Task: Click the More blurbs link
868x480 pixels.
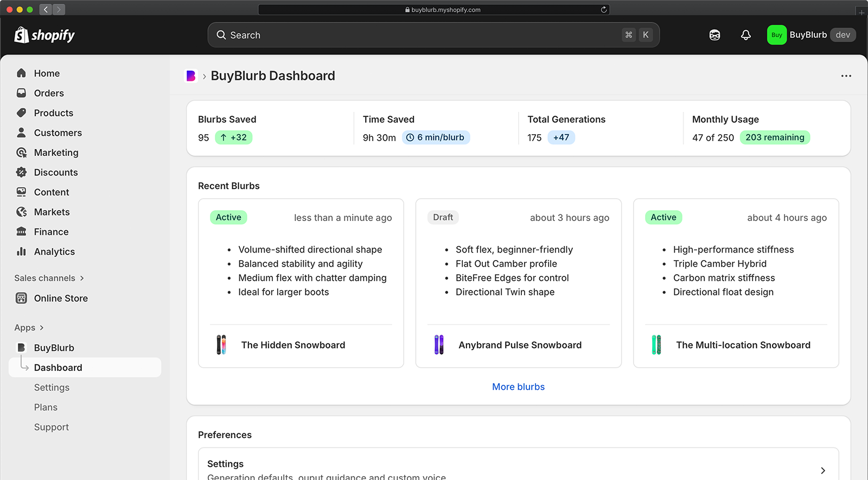Action: [518, 387]
